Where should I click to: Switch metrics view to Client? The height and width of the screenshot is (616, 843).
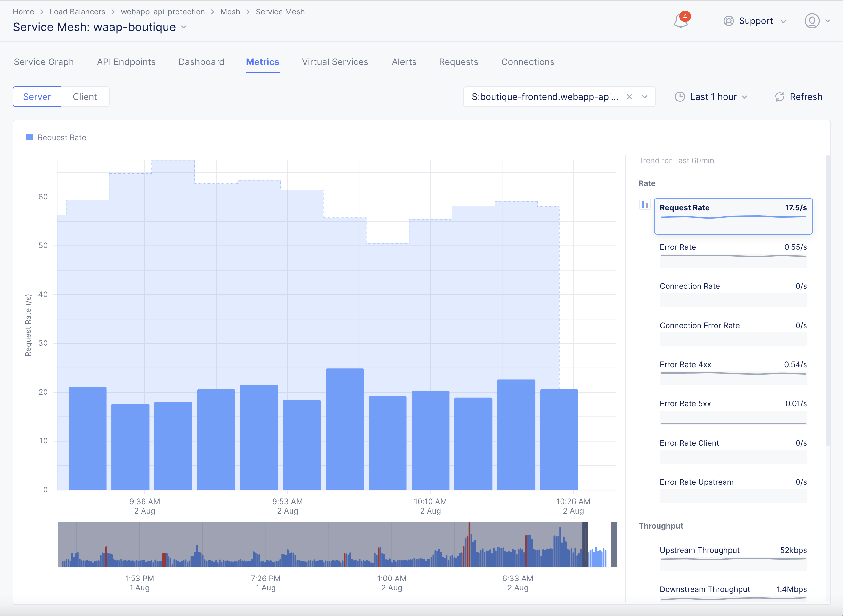coord(85,97)
